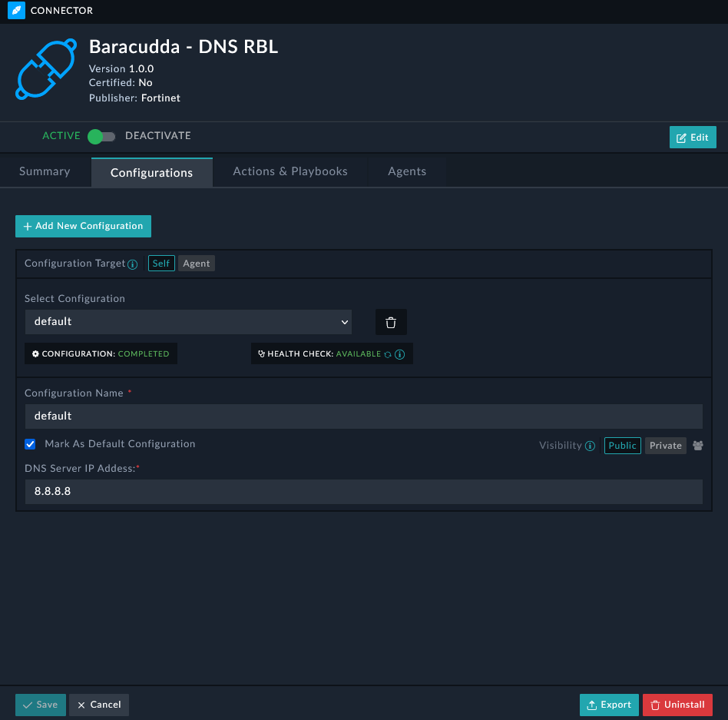The width and height of the screenshot is (728, 720).
Task: Toggle the Active/Deactivate switch
Action: (x=101, y=137)
